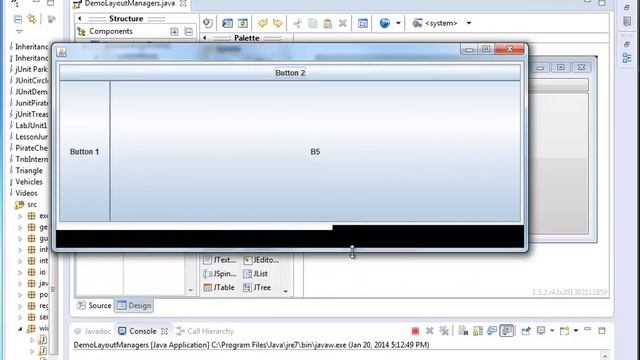Cut the selected component

coord(298,23)
